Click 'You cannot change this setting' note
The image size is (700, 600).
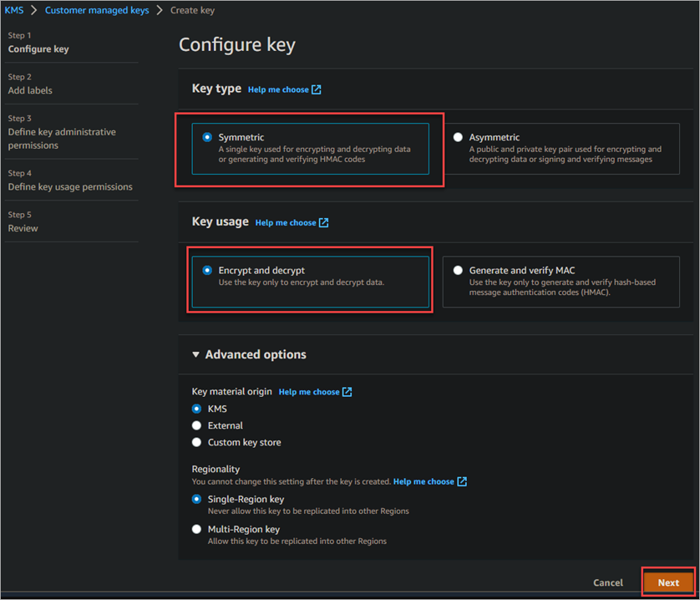292,481
